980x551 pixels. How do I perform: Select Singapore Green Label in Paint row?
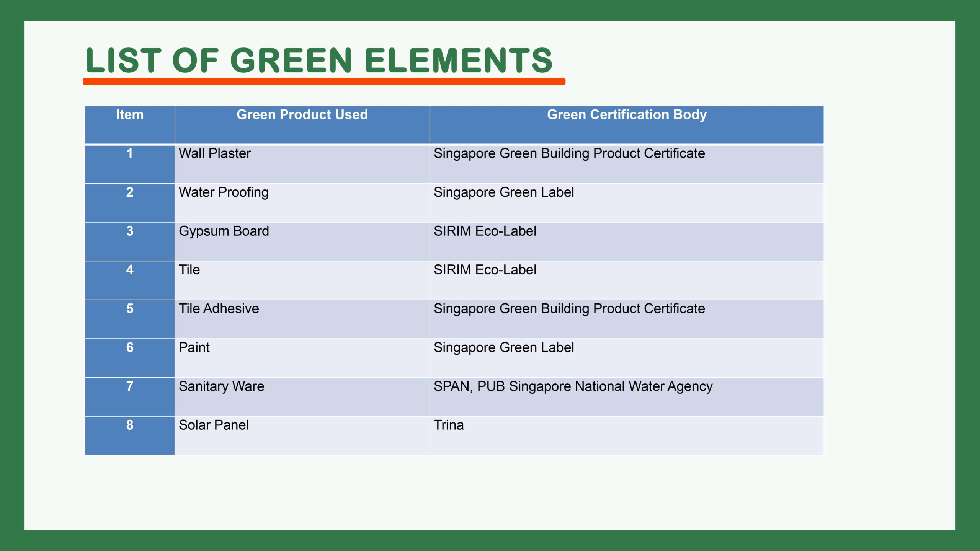click(504, 347)
